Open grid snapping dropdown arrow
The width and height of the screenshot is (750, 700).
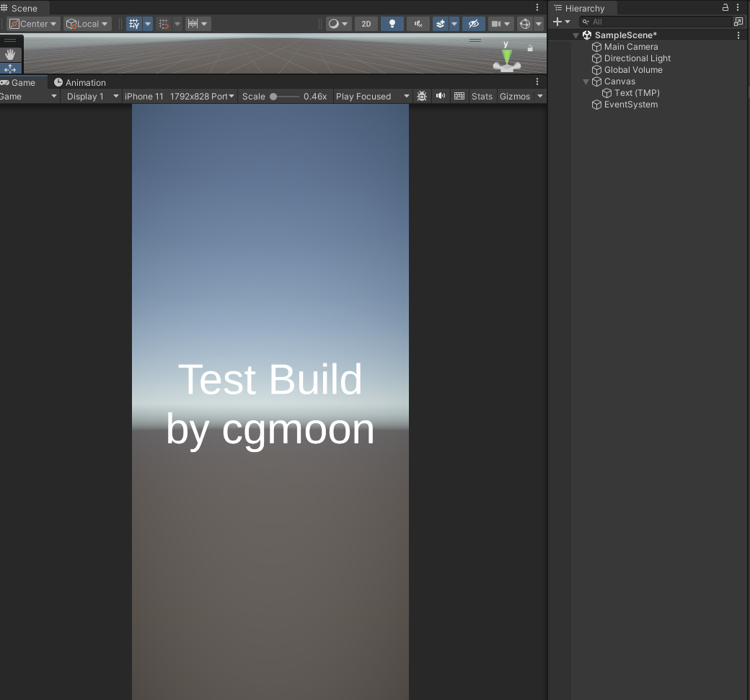tap(177, 24)
